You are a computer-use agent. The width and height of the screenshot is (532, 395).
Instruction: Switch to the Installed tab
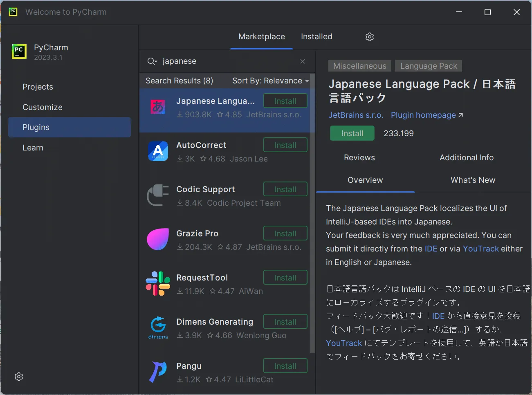coord(317,36)
